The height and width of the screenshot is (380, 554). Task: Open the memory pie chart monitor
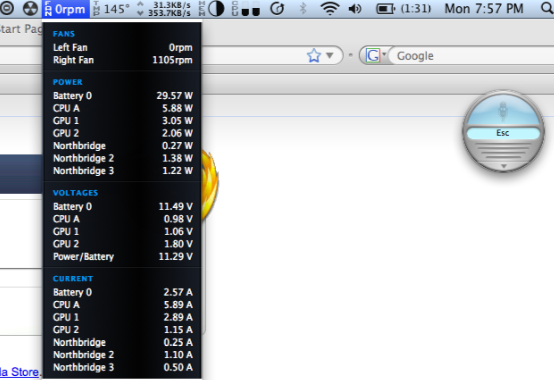pyautogui.click(x=211, y=9)
